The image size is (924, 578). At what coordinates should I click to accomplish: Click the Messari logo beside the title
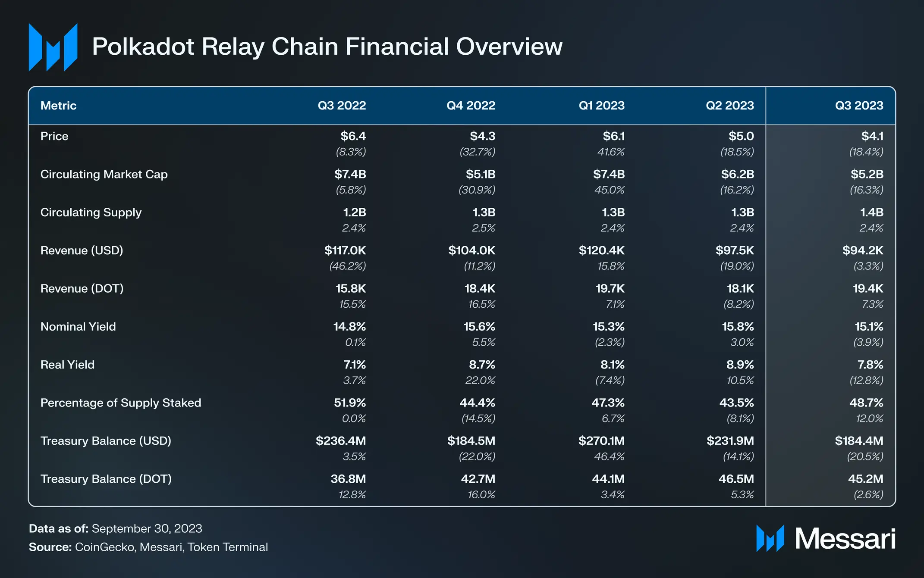coord(53,47)
